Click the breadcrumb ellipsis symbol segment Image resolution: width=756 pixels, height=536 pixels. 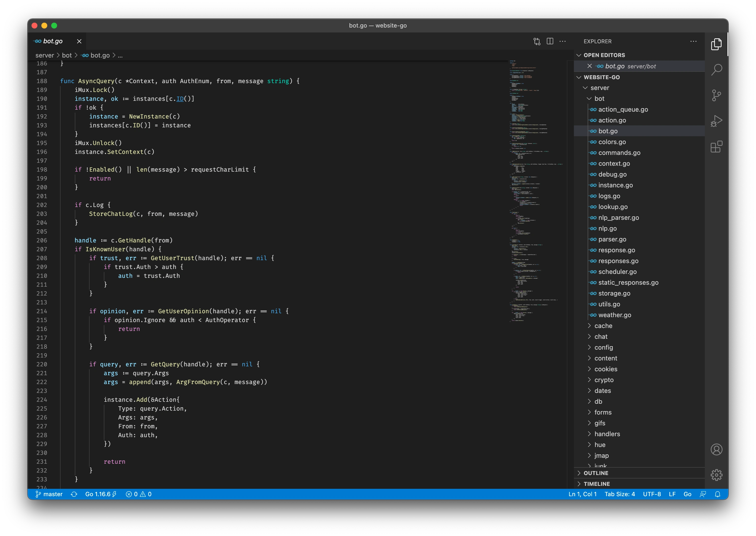pos(120,56)
